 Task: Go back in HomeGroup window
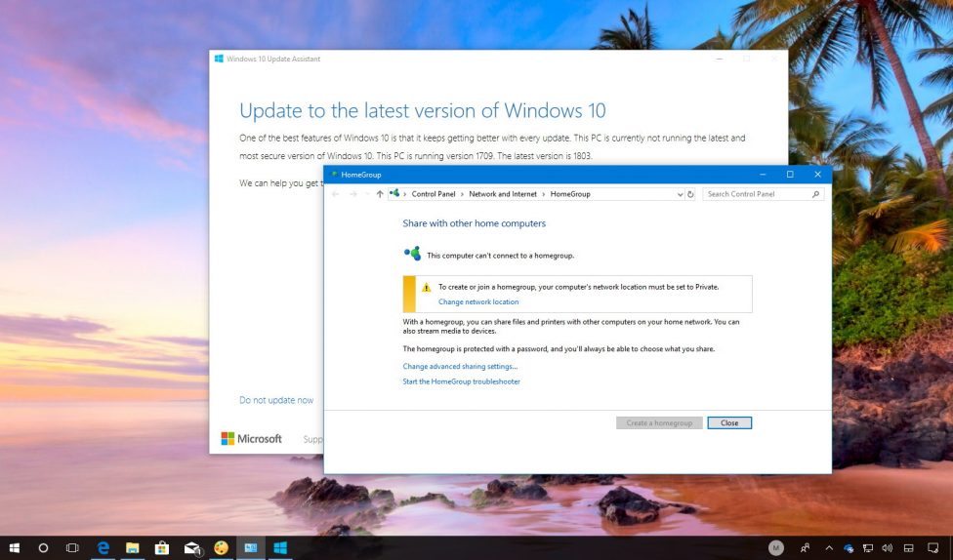(336, 194)
